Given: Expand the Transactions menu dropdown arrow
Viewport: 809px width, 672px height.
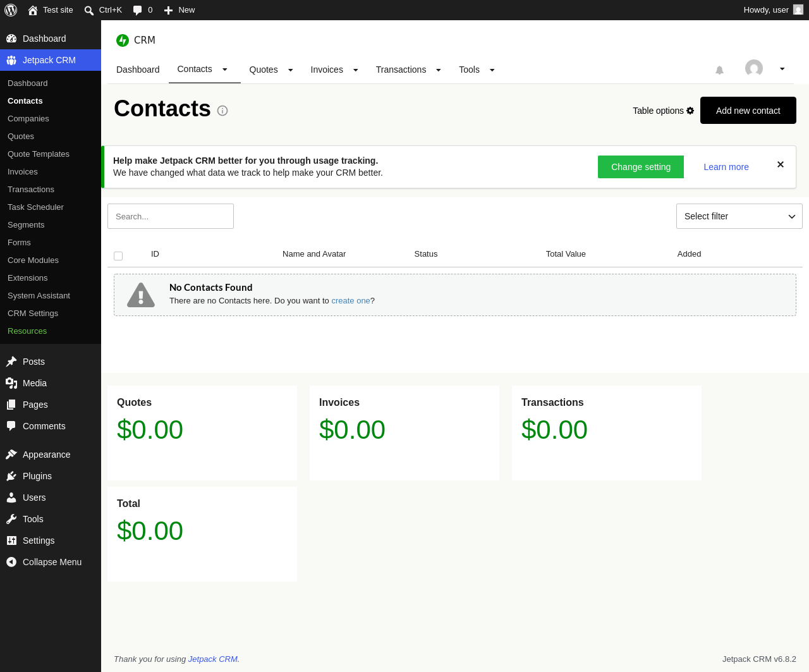Looking at the screenshot, I should coord(439,70).
